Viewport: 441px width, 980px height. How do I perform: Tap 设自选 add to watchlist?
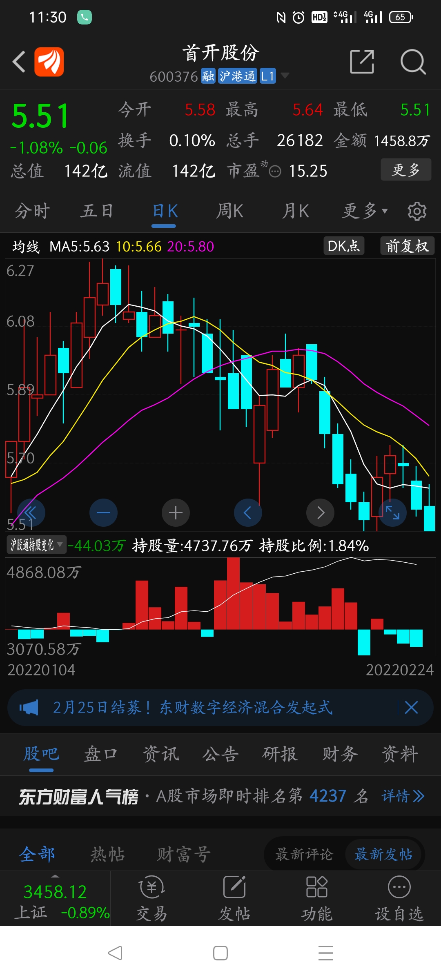tap(399, 898)
